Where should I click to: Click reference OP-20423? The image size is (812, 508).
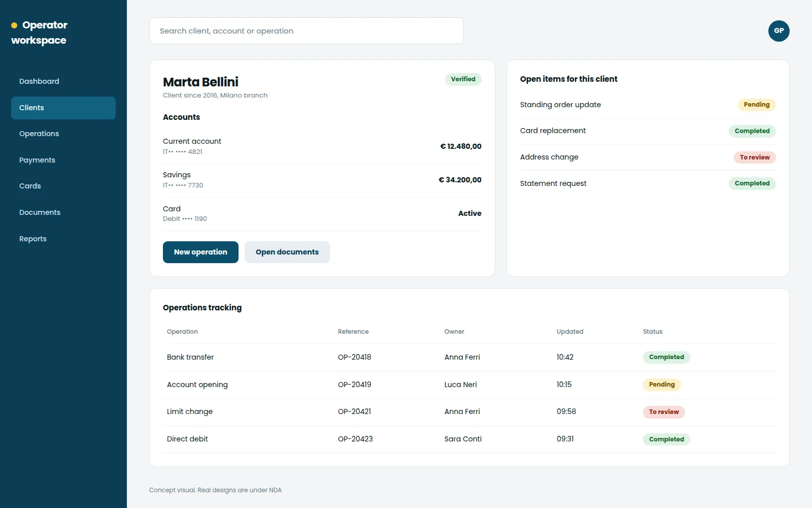355,439
